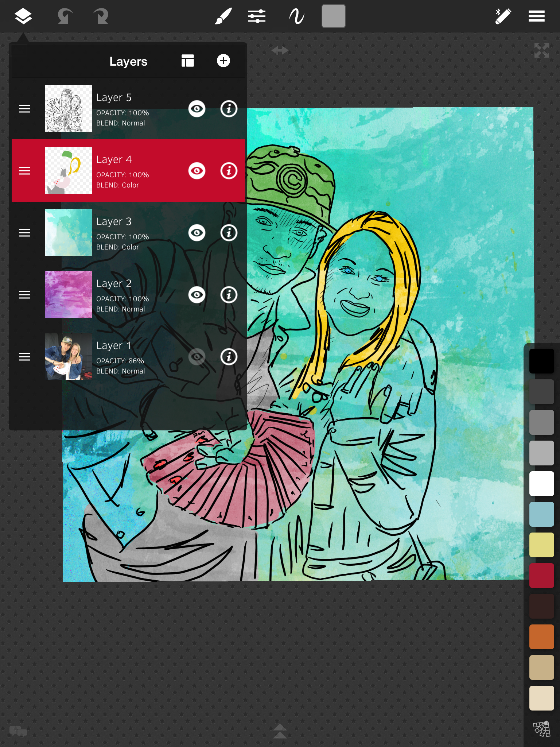Pick the dark gray palette swatch
This screenshot has height=747, width=560.
pyautogui.click(x=542, y=392)
